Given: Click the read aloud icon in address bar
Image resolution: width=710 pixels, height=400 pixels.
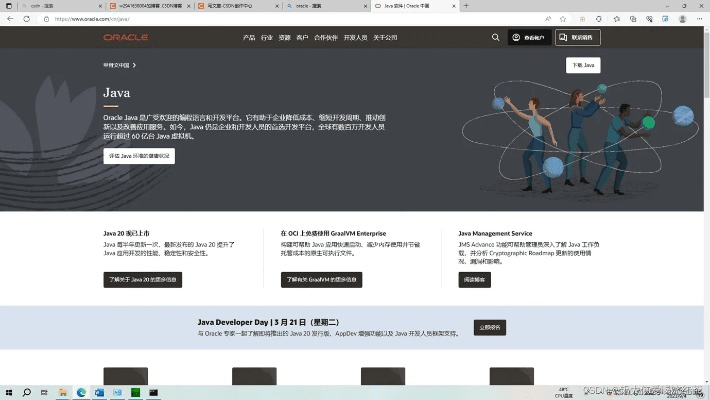Looking at the screenshot, I should [548, 19].
